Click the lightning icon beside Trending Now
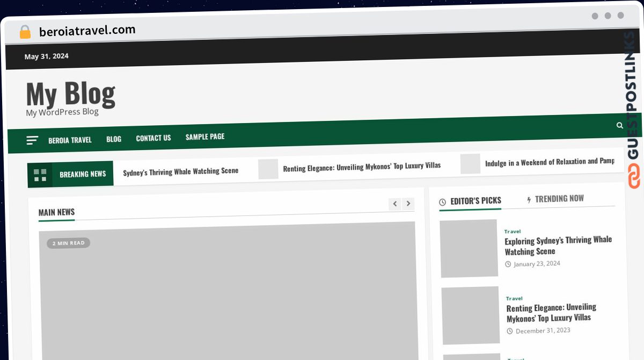Screen dimensions: 644x360 coord(529,199)
